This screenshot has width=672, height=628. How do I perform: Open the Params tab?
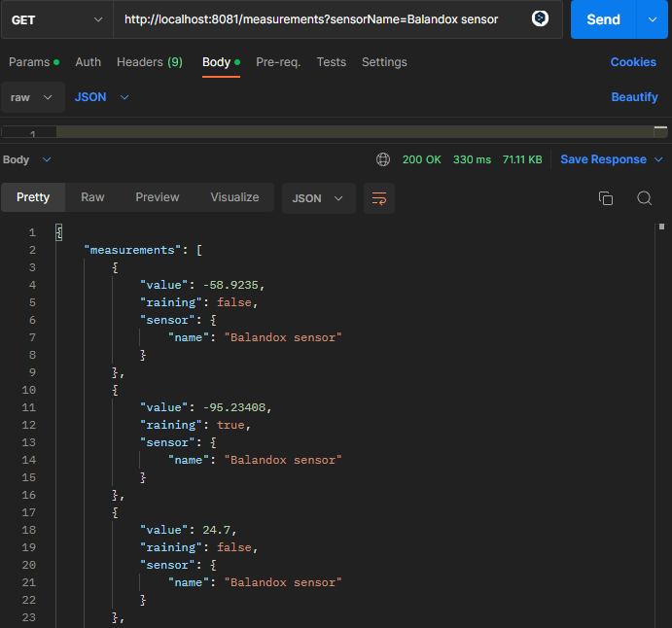click(x=34, y=62)
